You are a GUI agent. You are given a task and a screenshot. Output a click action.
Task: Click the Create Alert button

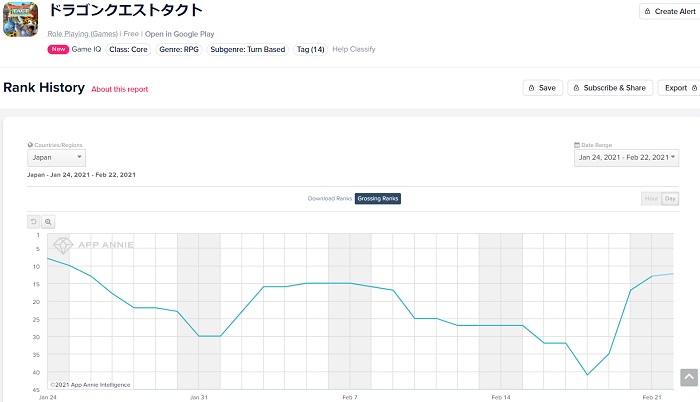(670, 12)
